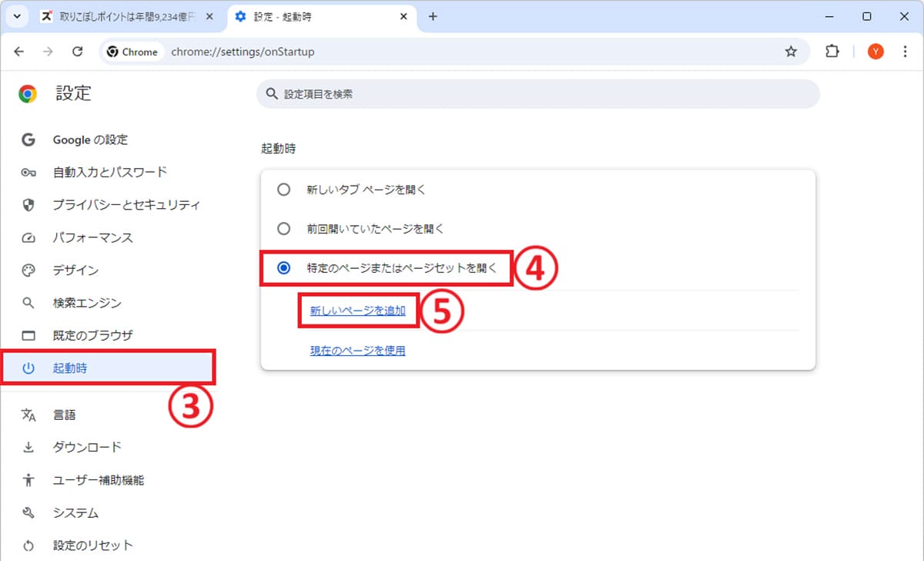The width and height of the screenshot is (924, 561).
Task: Click the 設定項目を検索 search field
Action: [x=539, y=94]
